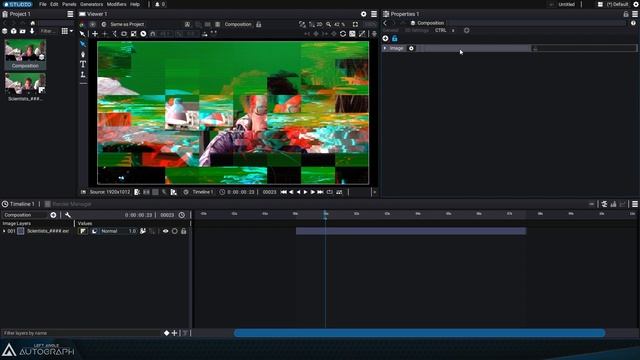Click the viewer timecode 0:00:00:23 field
Screen dimensions: 640x360
(x=241, y=192)
